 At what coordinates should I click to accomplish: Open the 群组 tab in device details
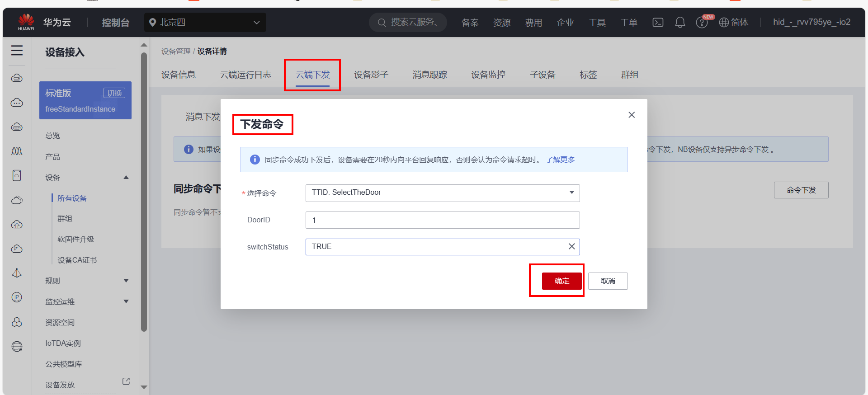(x=630, y=75)
